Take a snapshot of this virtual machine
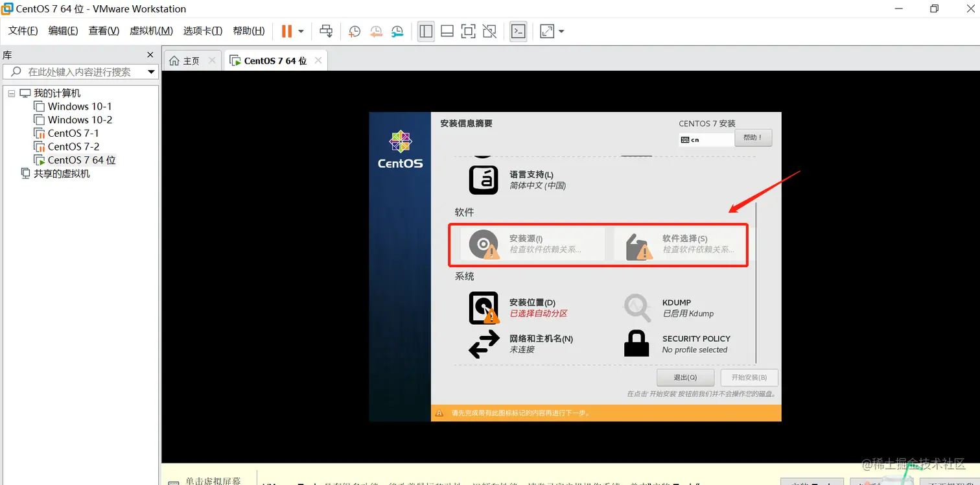The image size is (980, 485). click(355, 31)
